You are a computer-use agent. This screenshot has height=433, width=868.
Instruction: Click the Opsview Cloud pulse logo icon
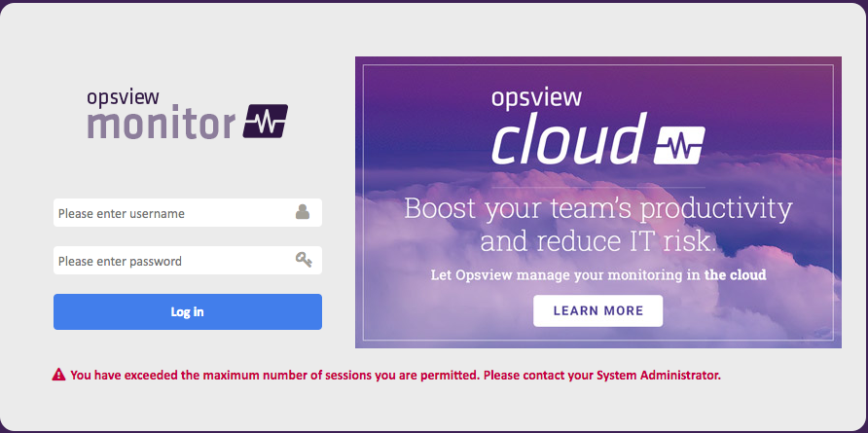pyautogui.click(x=679, y=145)
